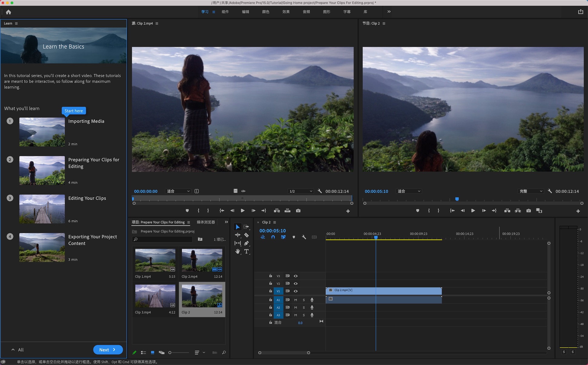
Task: Toggle track lock for V1
Action: click(270, 291)
